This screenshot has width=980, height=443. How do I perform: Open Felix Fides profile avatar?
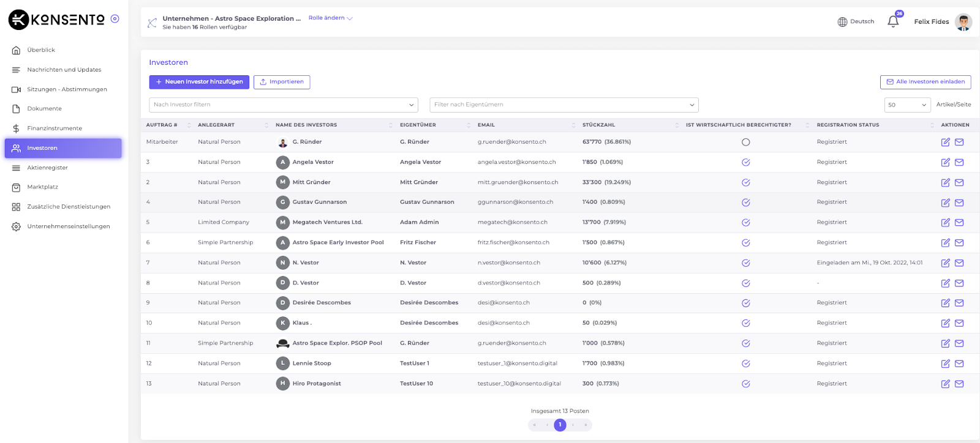[963, 22]
